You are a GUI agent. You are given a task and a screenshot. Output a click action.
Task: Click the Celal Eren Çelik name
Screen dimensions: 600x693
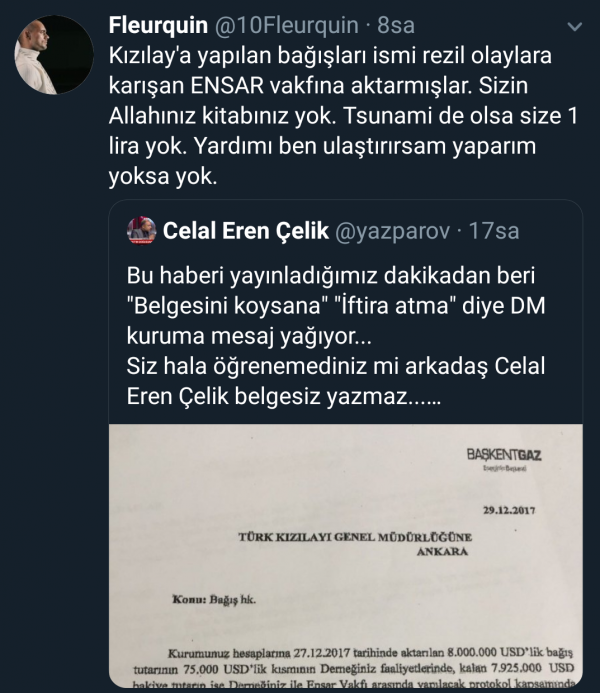pyautogui.click(x=246, y=231)
